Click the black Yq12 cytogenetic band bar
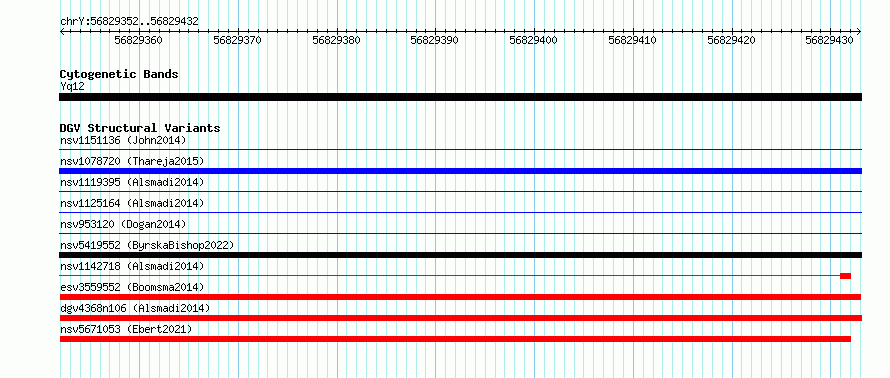 click(460, 97)
